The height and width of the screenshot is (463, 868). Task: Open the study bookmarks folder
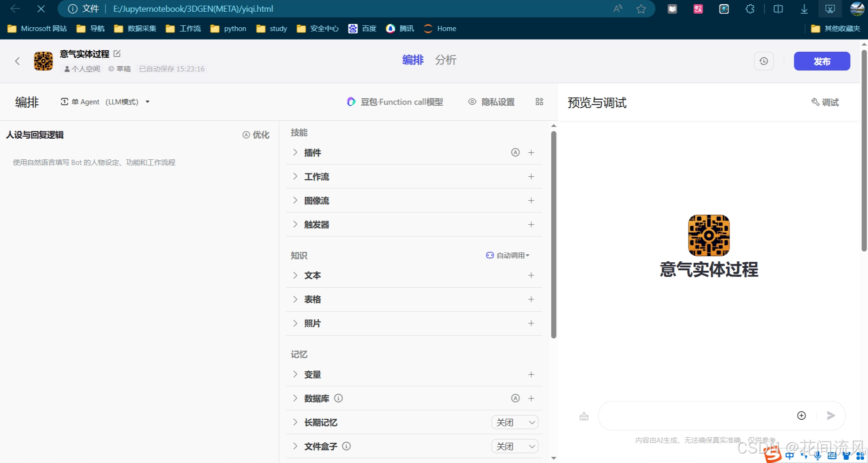click(x=271, y=29)
